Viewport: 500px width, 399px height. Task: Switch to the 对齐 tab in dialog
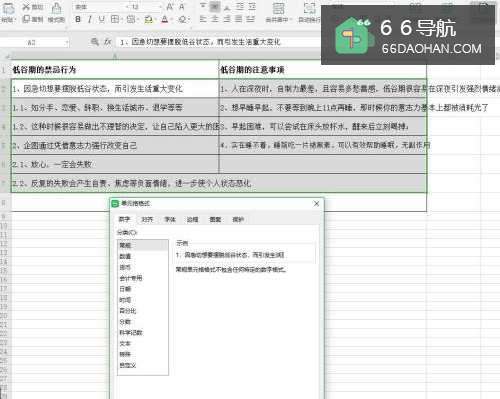[147, 219]
